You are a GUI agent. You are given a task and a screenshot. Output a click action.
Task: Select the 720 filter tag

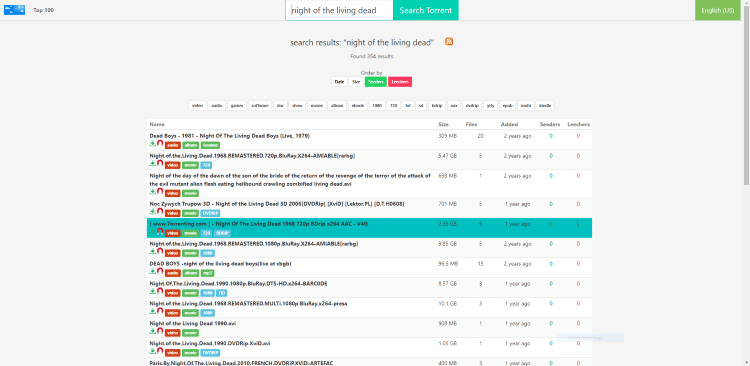coord(393,105)
